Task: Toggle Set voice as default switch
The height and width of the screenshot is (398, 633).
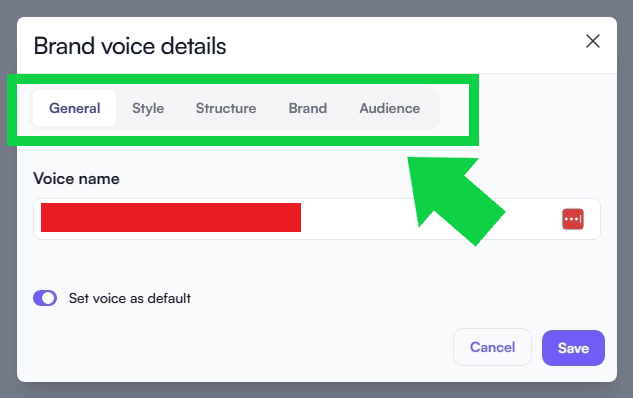Action: (x=45, y=298)
